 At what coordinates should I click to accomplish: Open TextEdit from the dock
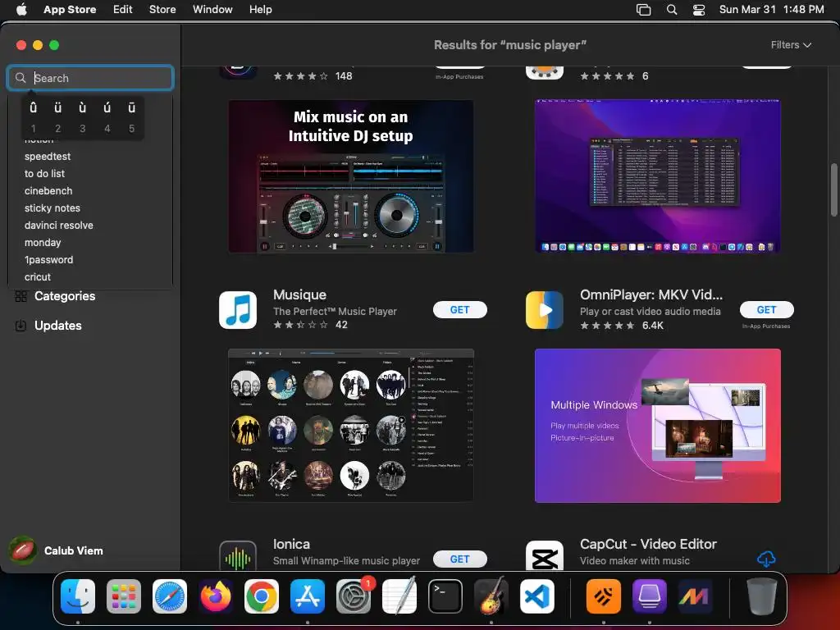point(399,596)
